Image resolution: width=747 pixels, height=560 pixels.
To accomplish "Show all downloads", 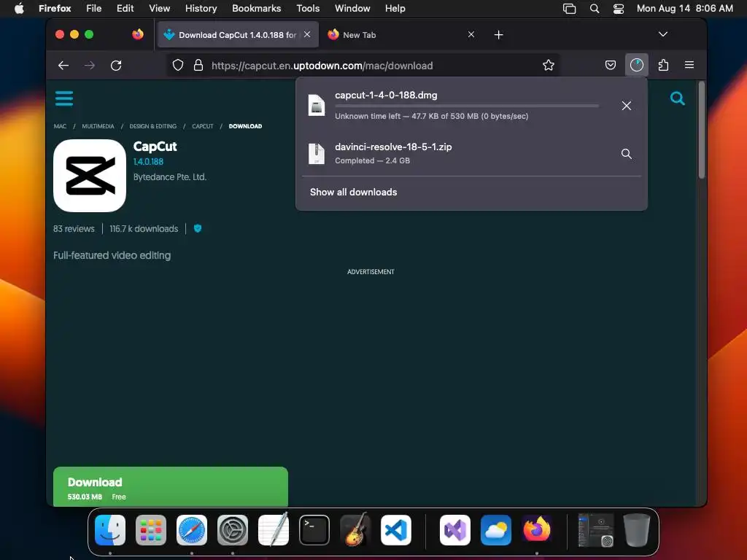I will click(353, 192).
